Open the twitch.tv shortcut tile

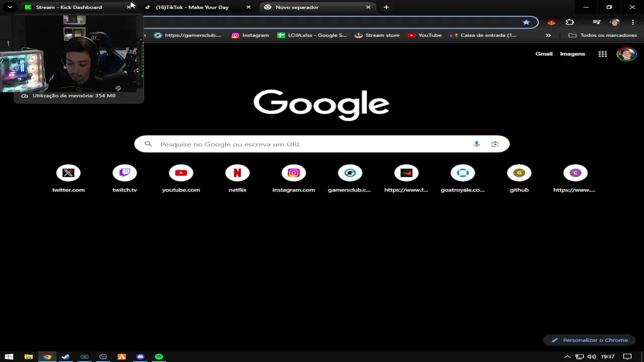point(125,179)
